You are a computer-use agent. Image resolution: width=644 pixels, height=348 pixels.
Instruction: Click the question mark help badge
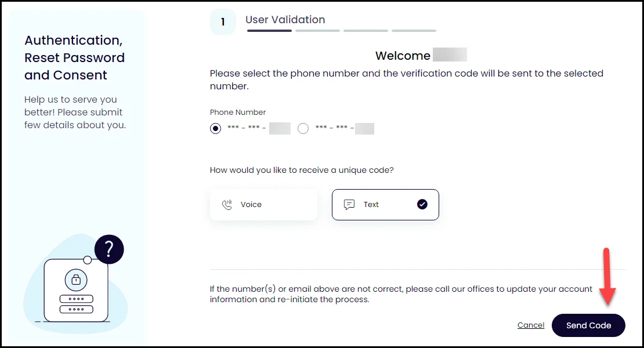[109, 249]
